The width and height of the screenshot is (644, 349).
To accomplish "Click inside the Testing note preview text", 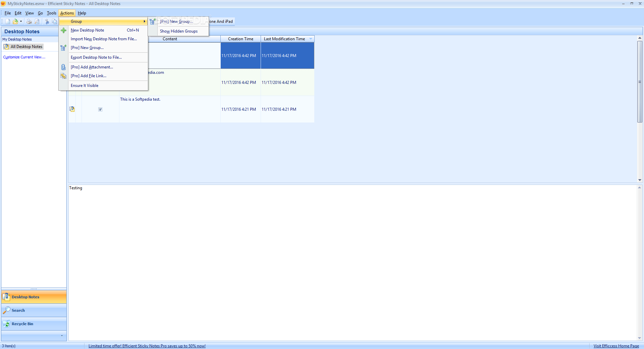I will (75, 188).
